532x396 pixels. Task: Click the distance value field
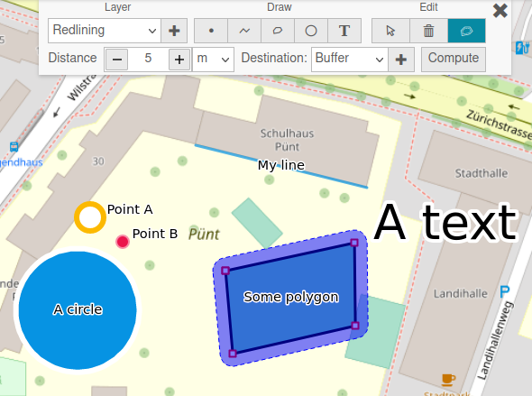(x=148, y=60)
